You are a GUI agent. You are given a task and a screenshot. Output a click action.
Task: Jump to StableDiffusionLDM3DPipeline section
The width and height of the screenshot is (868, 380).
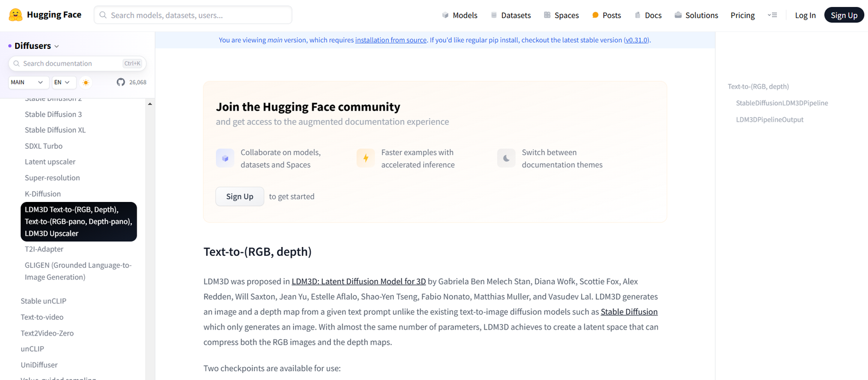[x=782, y=103]
